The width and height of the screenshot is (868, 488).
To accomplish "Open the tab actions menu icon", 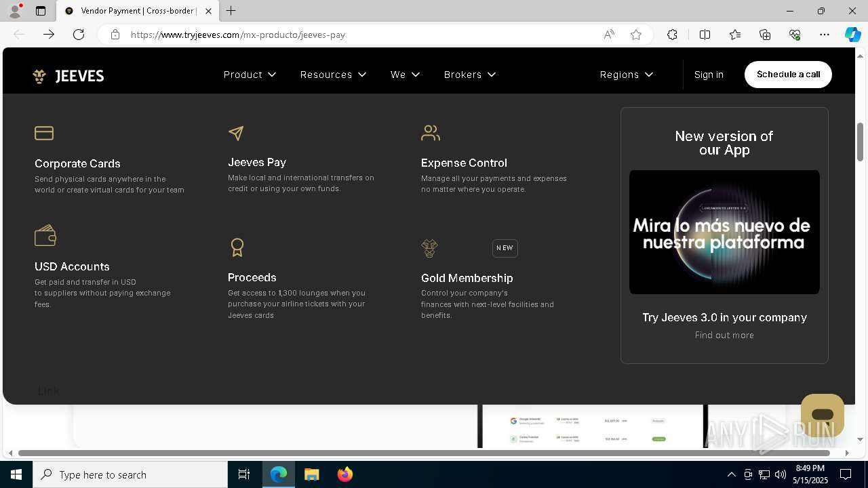I will 41,11.
